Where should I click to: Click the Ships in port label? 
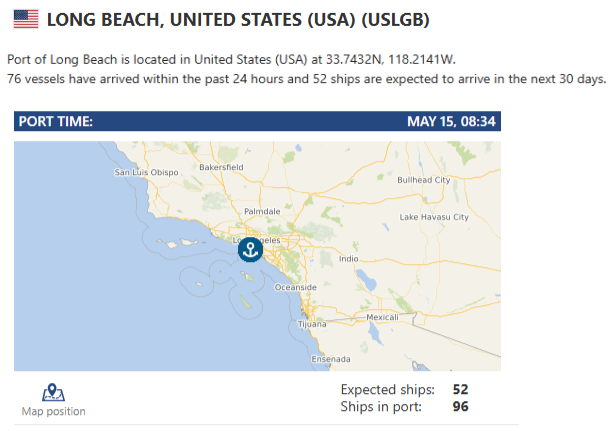tap(381, 407)
